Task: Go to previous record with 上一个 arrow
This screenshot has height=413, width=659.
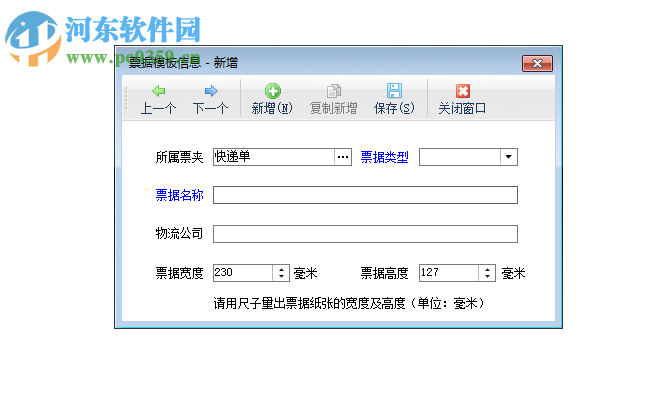Action: click(x=158, y=100)
